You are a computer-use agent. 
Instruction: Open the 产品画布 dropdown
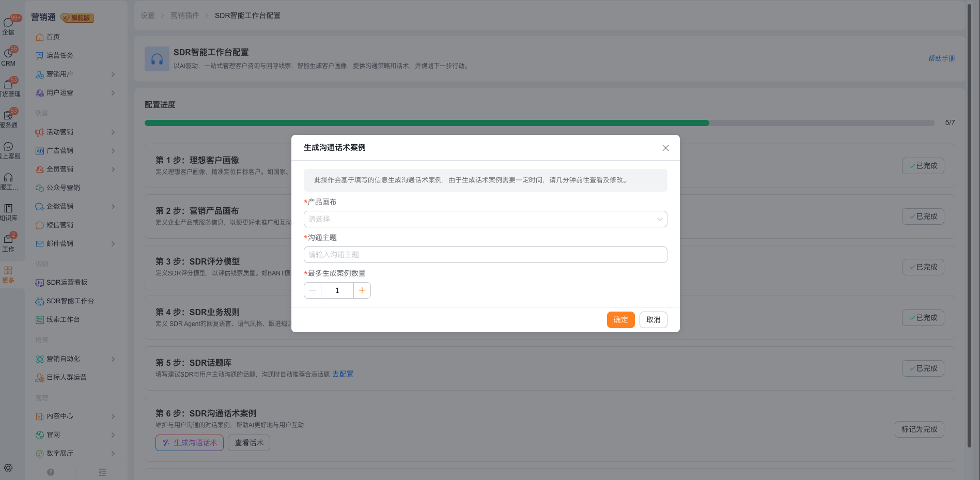tap(486, 219)
